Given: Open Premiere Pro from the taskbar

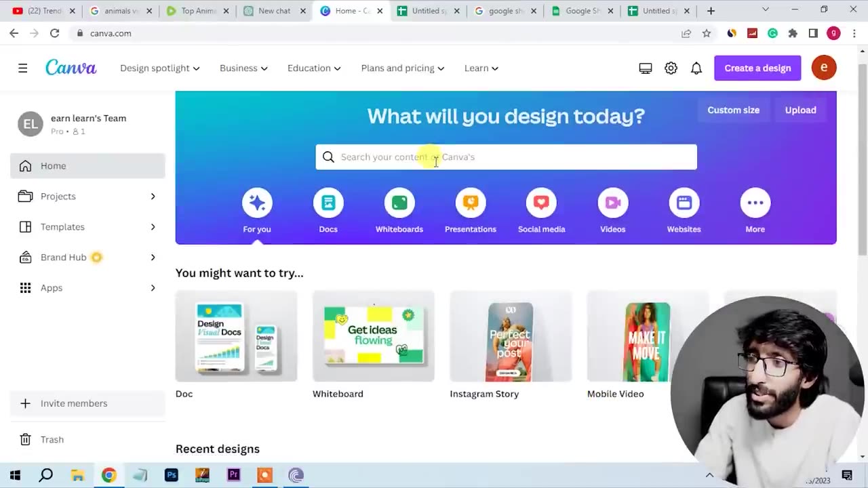Looking at the screenshot, I should click(234, 475).
